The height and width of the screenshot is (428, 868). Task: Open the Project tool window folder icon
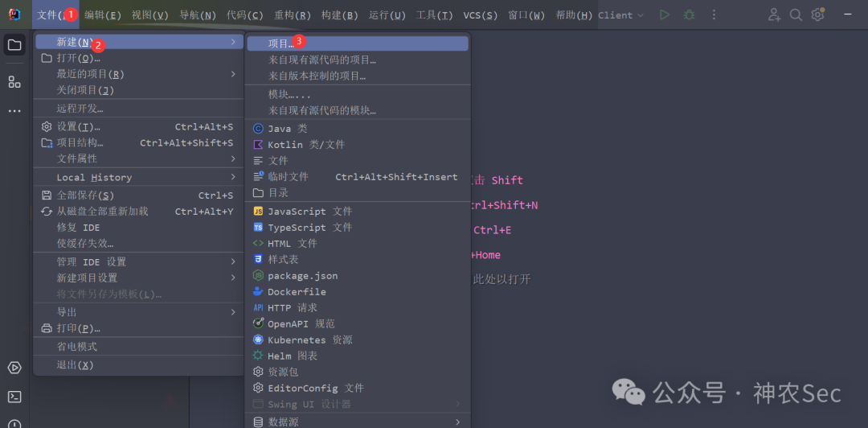(x=14, y=45)
